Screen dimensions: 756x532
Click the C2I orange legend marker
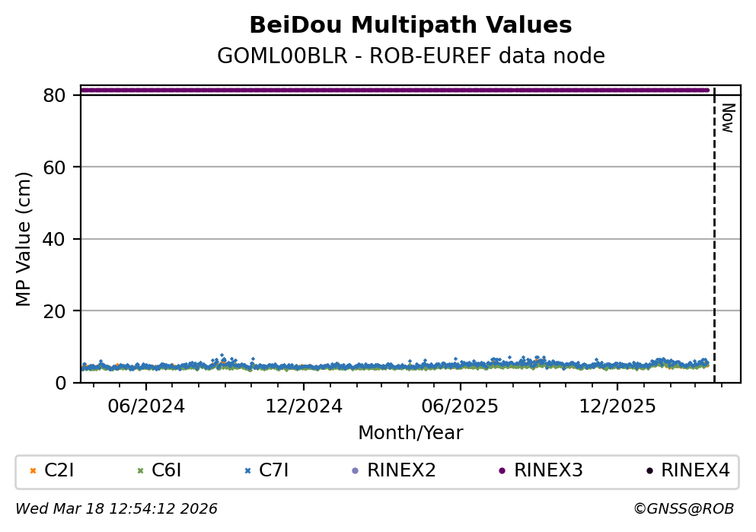click(33, 471)
